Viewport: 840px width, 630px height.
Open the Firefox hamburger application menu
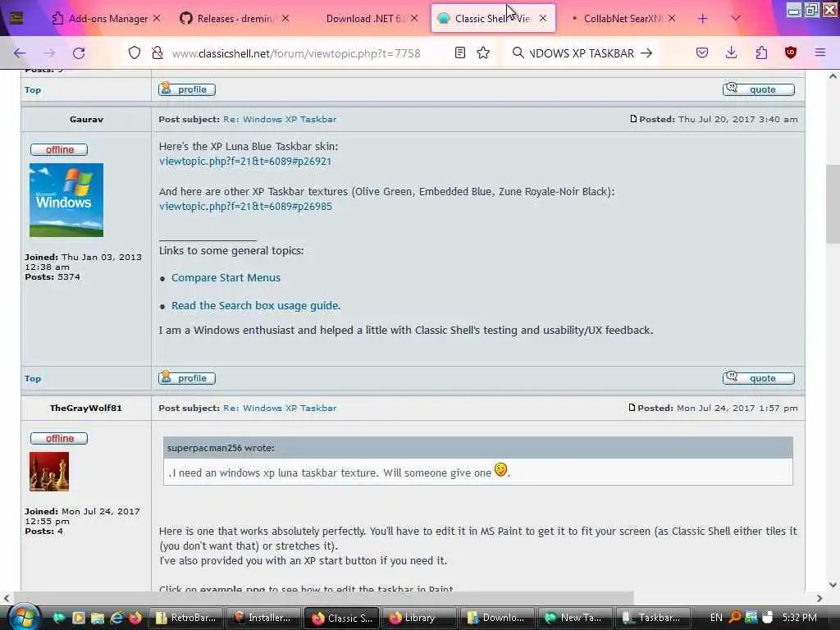click(820, 52)
